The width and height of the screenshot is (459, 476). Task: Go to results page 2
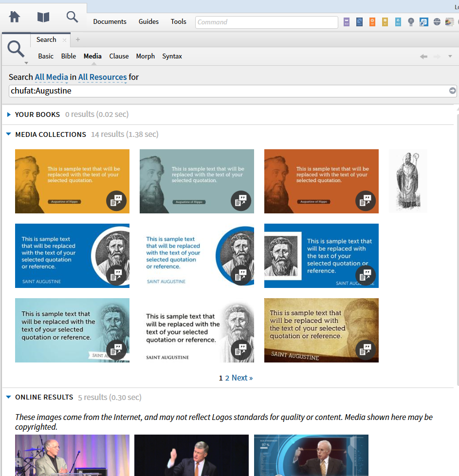(227, 378)
